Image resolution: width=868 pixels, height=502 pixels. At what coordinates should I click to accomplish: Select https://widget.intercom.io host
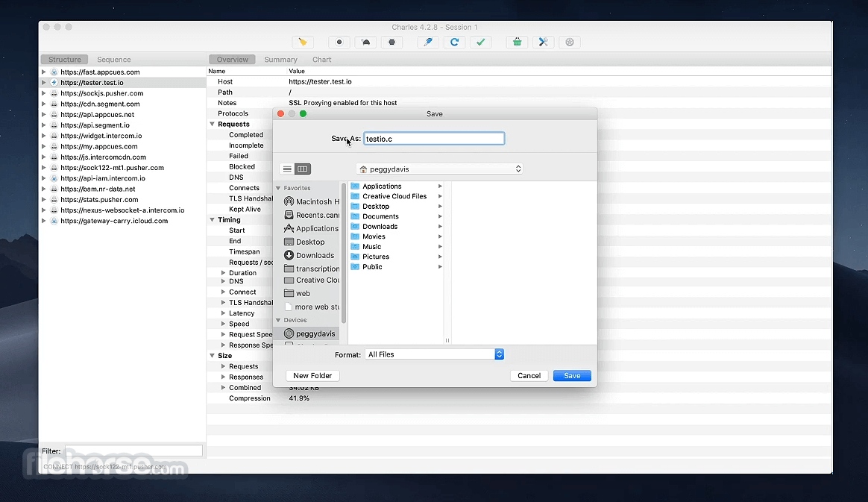[x=101, y=136]
